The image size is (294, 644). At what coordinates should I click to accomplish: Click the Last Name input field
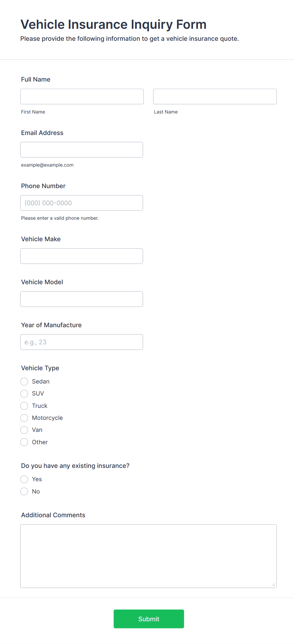[215, 96]
